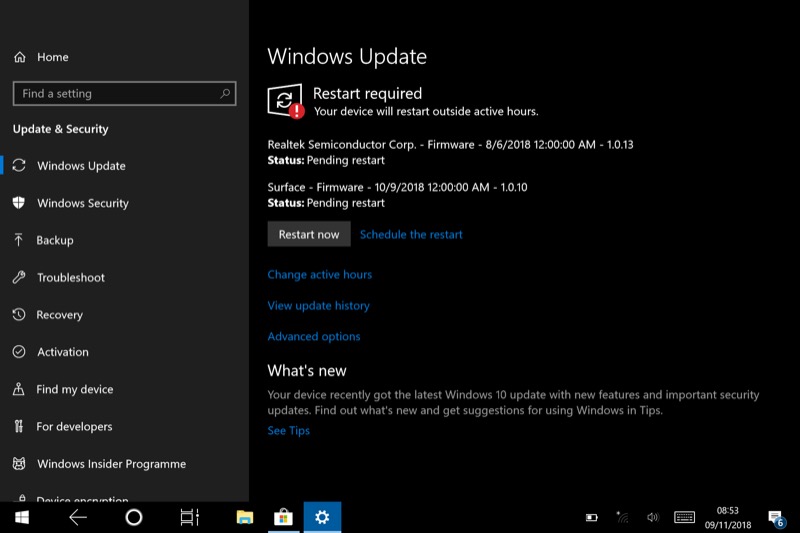The width and height of the screenshot is (800, 533).
Task: Focus the Find a setting search box
Action: tap(124, 93)
